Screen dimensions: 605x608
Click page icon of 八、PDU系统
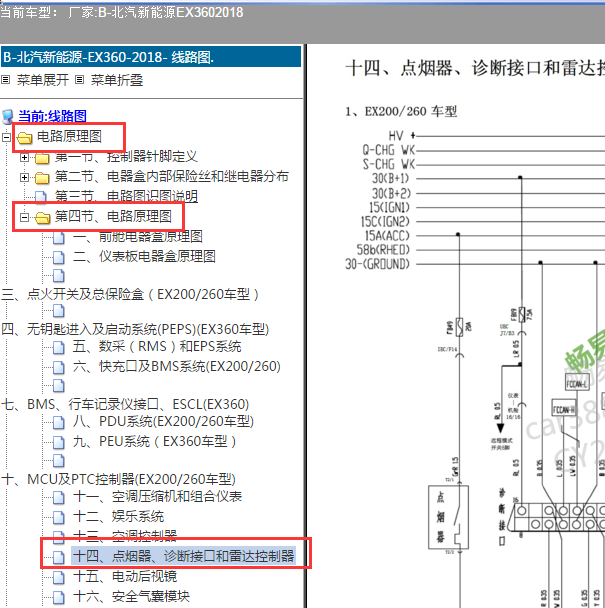pos(59,422)
